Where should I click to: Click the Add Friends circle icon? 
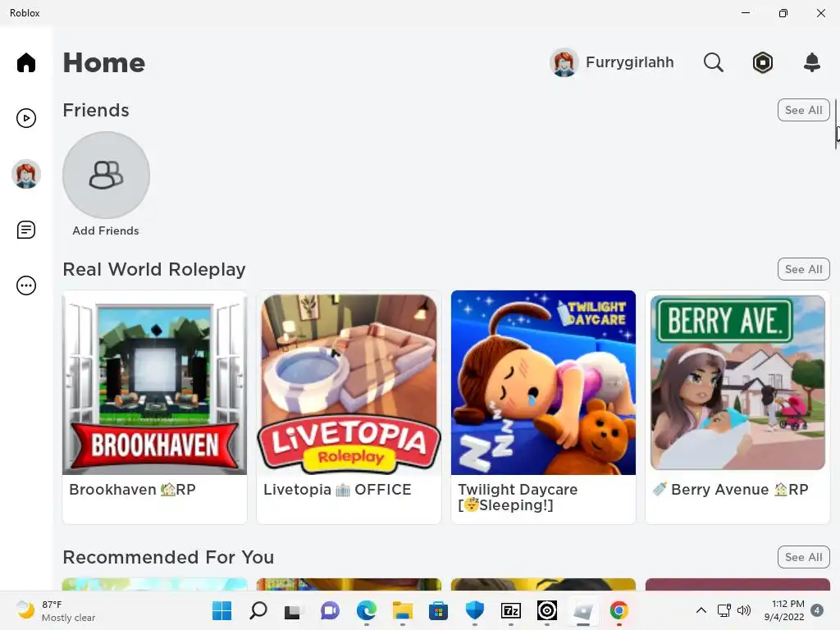[x=106, y=176]
